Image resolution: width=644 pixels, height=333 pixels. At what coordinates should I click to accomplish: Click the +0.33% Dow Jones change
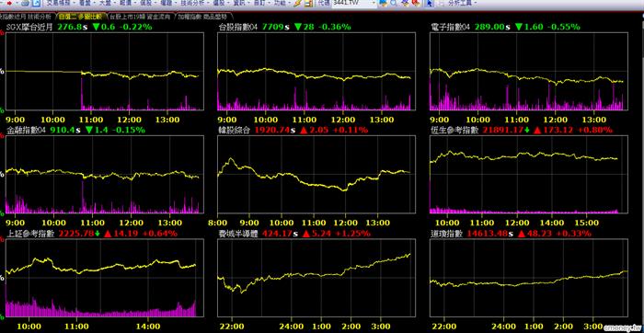(x=574, y=234)
